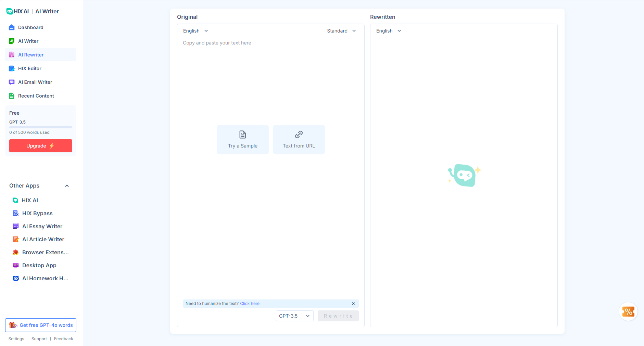Open the Feedback link
Image resolution: width=644 pixels, height=346 pixels.
(64, 339)
